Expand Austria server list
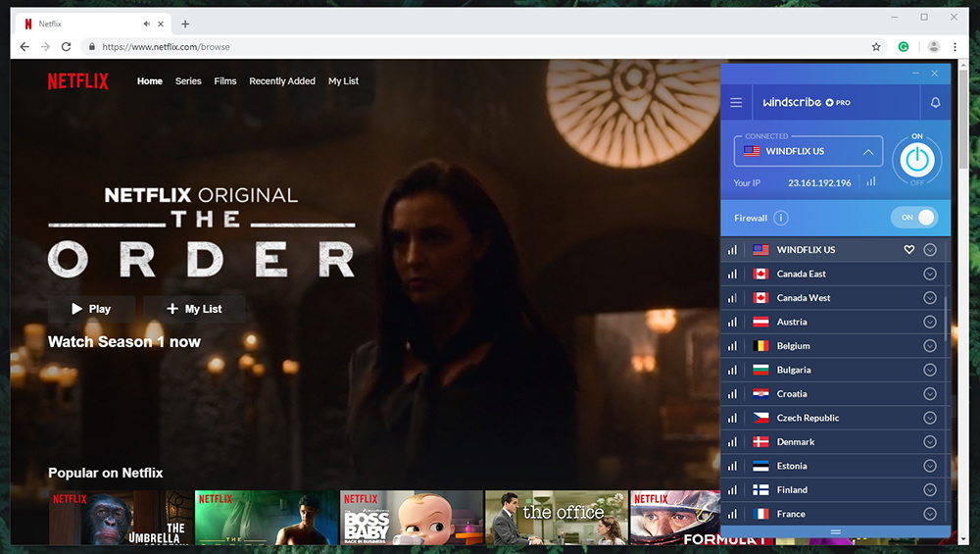Image resolution: width=980 pixels, height=554 pixels. coord(930,322)
